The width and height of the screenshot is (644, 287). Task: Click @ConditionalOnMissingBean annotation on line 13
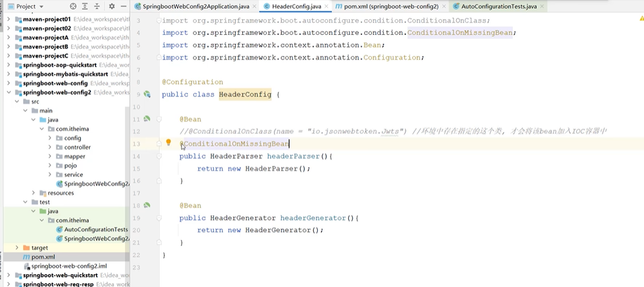[234, 143]
